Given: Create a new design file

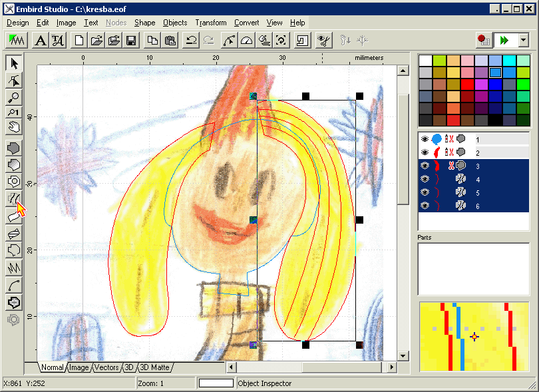Looking at the screenshot, I should pyautogui.click(x=79, y=41).
